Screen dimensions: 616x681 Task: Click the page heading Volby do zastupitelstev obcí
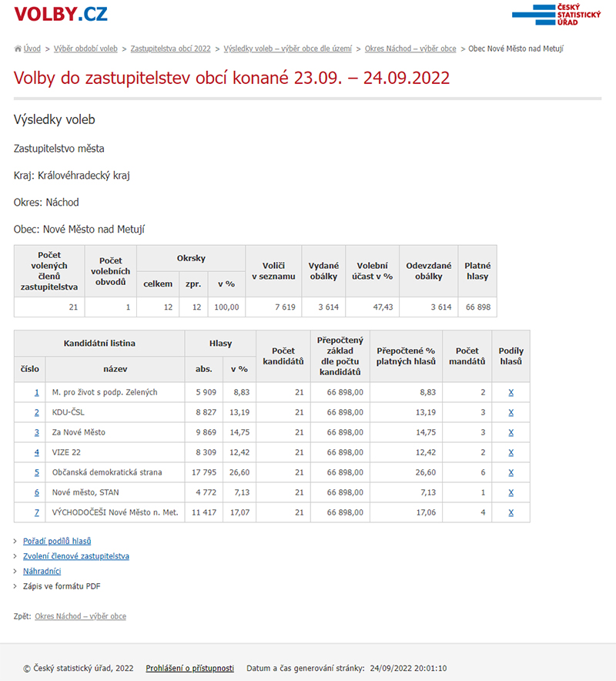point(231,78)
